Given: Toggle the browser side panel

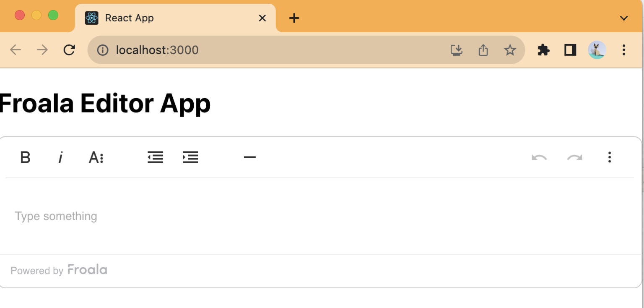Looking at the screenshot, I should coord(570,50).
